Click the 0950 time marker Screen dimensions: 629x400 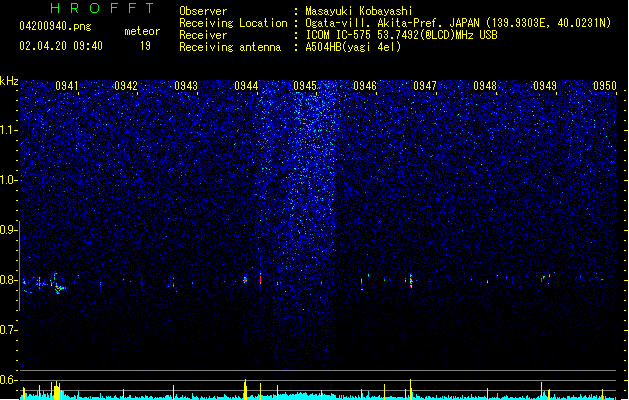coord(605,86)
